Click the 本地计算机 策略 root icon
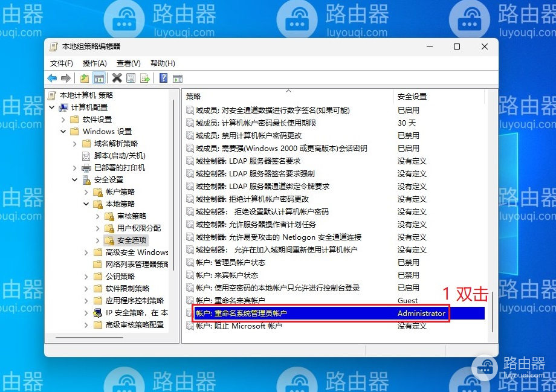 52,95
